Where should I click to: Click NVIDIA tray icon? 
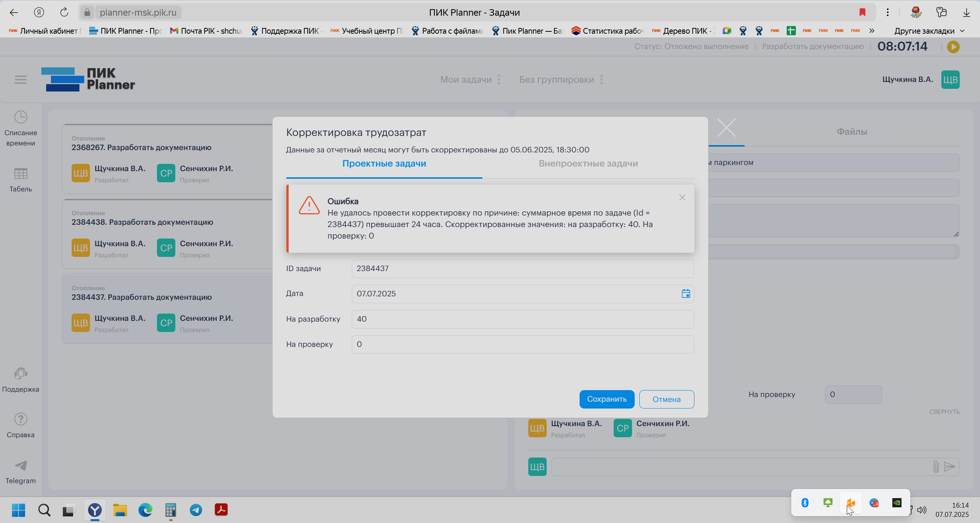tap(897, 503)
